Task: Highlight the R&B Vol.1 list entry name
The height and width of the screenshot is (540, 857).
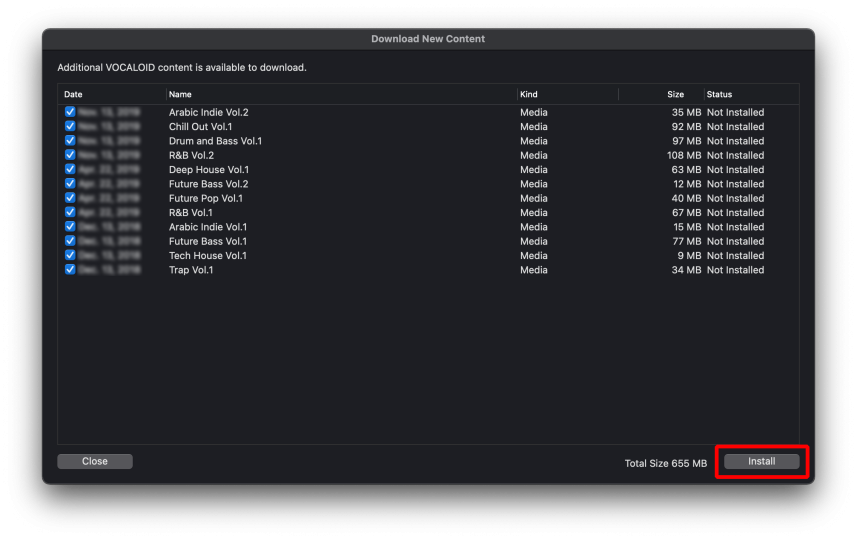Action: point(190,213)
